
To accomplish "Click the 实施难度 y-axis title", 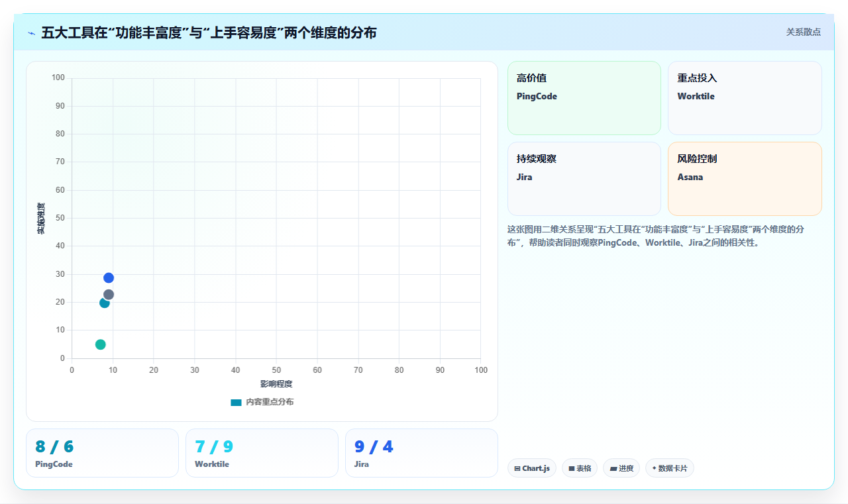I will coord(41,219).
